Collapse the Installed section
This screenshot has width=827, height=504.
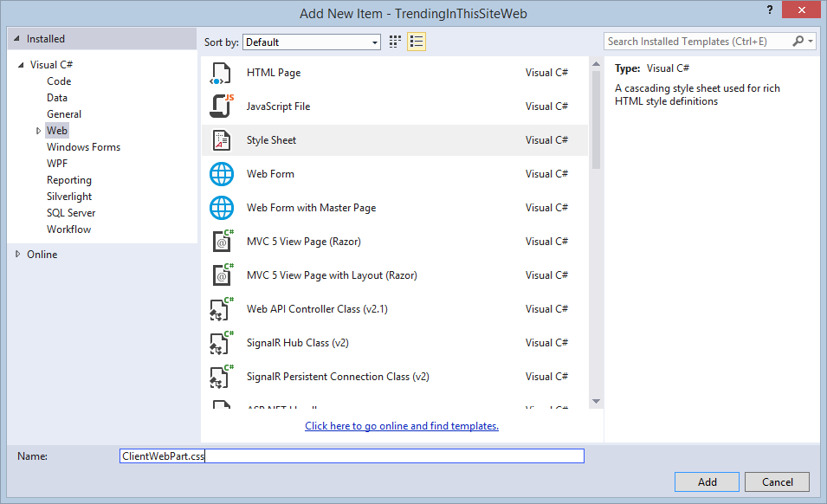point(16,38)
